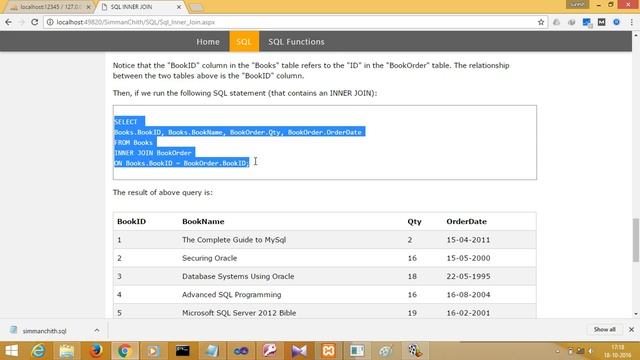Open a new browser tab
The height and width of the screenshot is (360, 640).
[196, 7]
